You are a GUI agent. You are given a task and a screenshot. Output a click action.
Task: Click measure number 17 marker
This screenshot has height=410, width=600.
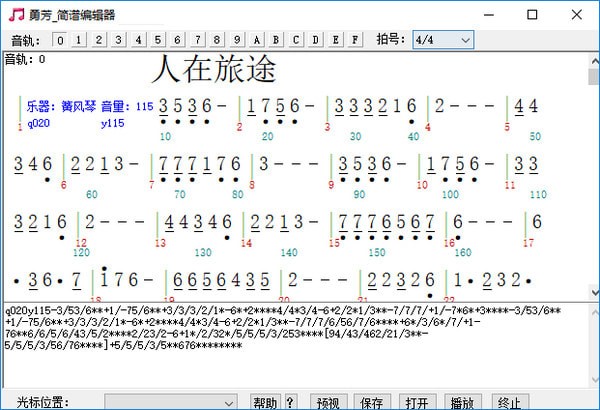tap(528, 243)
